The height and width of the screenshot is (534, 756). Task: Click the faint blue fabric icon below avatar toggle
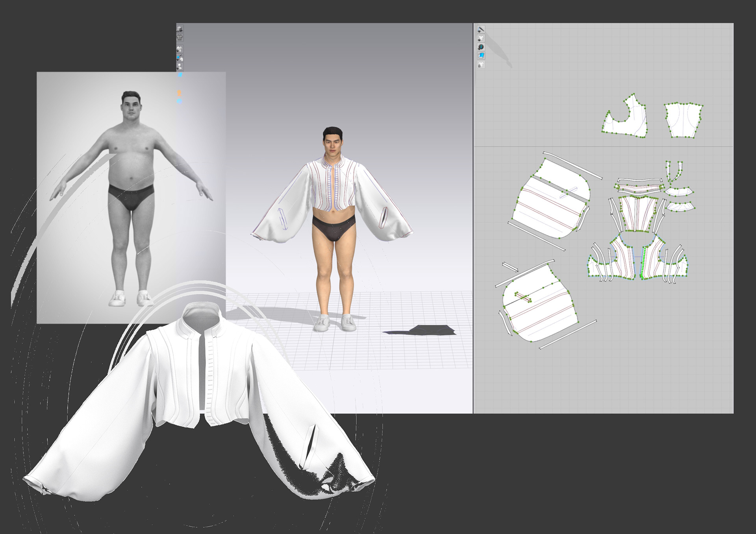(x=180, y=74)
